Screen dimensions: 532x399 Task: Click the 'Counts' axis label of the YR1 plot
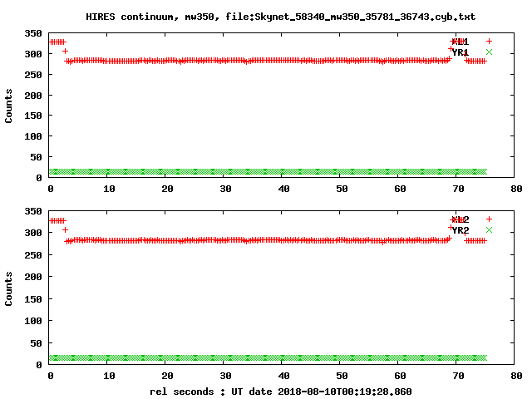point(8,106)
